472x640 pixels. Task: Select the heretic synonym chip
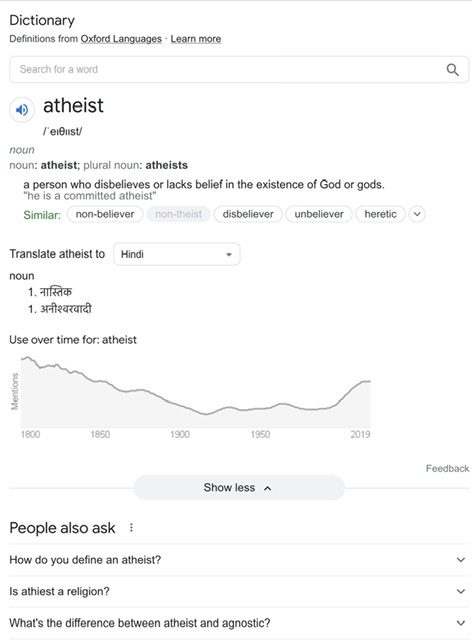tap(380, 214)
